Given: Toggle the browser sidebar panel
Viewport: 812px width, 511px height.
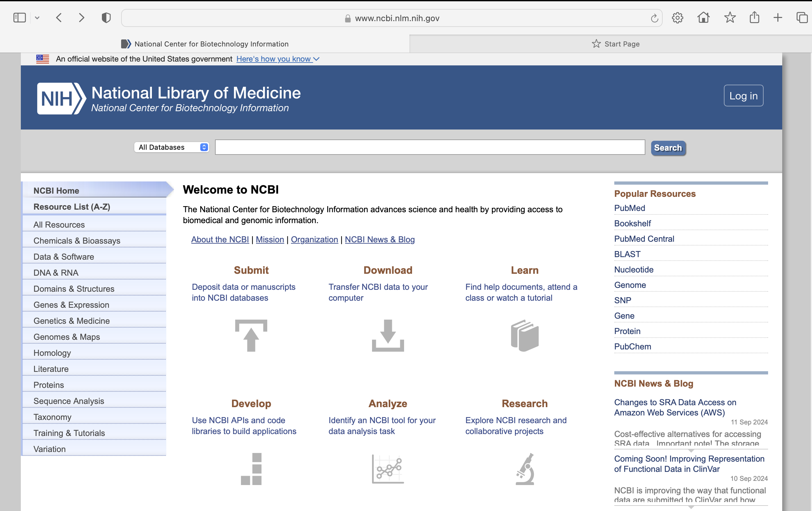Looking at the screenshot, I should tap(20, 17).
